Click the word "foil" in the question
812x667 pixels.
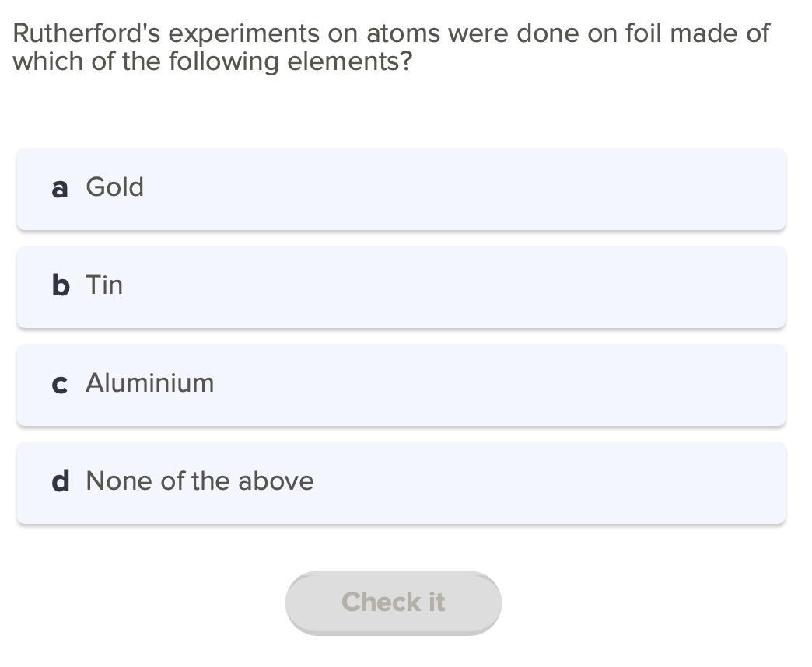click(643, 33)
